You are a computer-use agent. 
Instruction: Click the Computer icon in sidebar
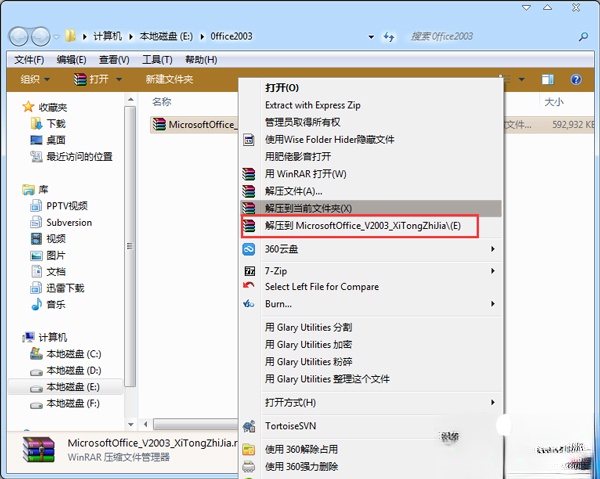(29, 337)
